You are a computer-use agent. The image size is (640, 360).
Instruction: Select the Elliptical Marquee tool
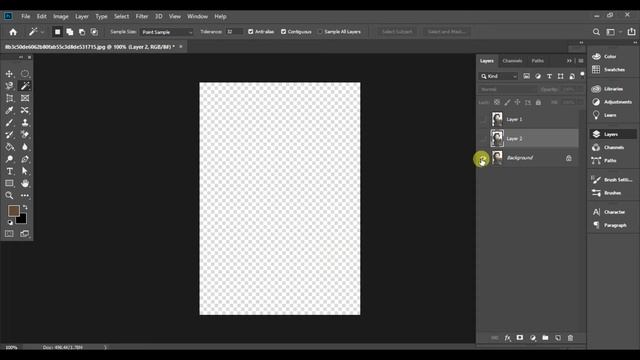pos(25,74)
